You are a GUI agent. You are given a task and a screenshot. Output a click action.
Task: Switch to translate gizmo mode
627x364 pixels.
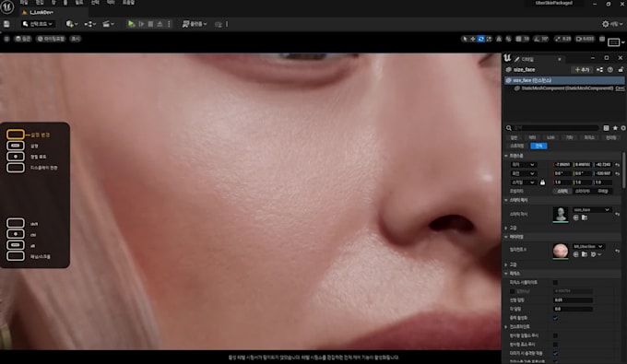coord(473,39)
